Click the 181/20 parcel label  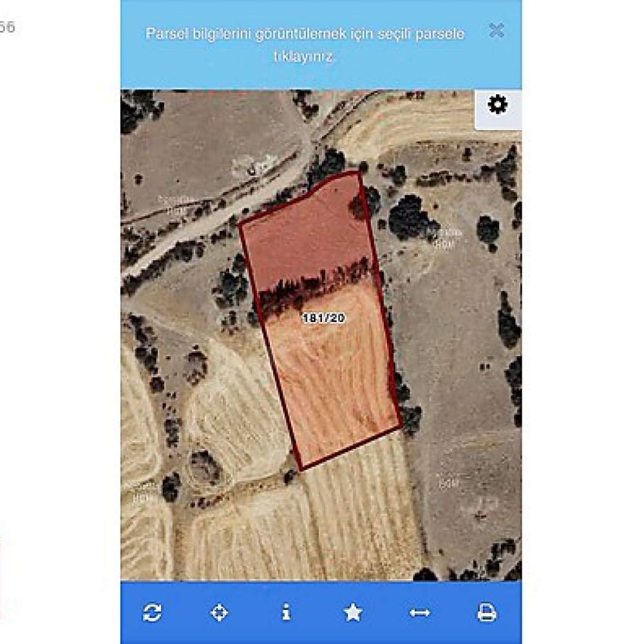click(324, 318)
